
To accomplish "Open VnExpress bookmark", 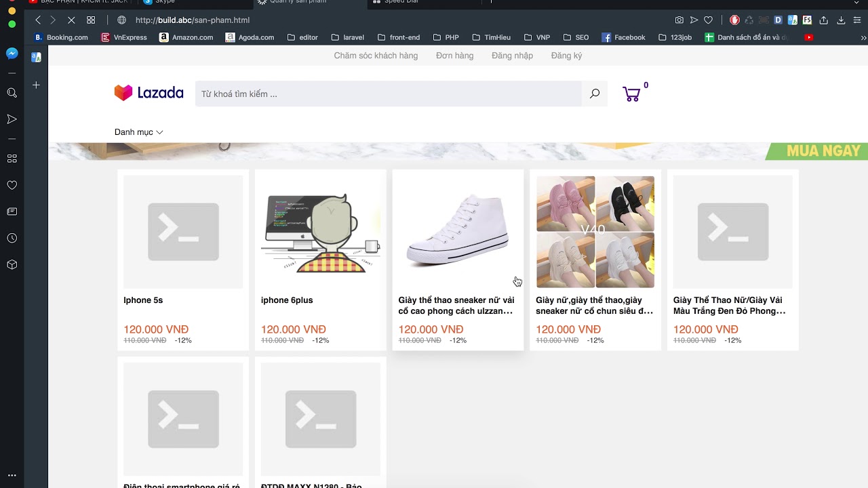I will point(124,37).
